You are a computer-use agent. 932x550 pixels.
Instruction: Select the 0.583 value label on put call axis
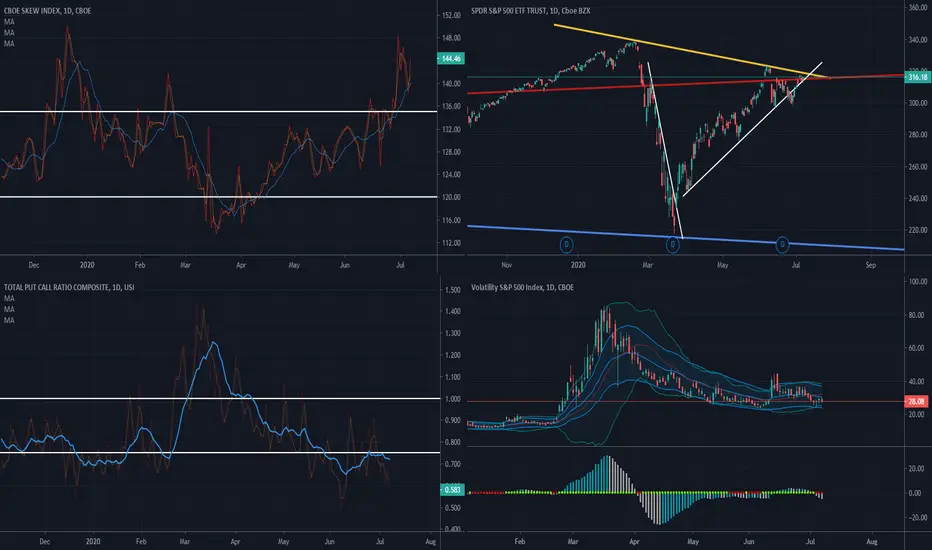point(452,490)
